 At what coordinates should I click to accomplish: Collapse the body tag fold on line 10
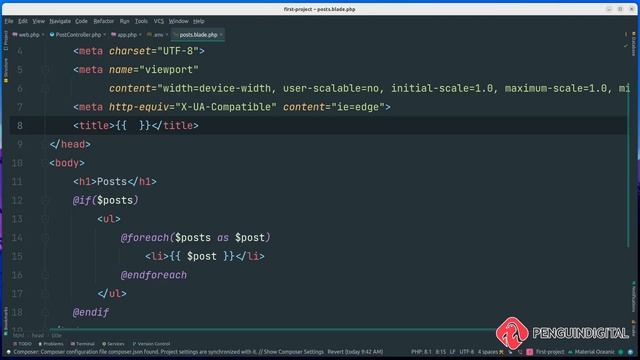click(x=45, y=163)
